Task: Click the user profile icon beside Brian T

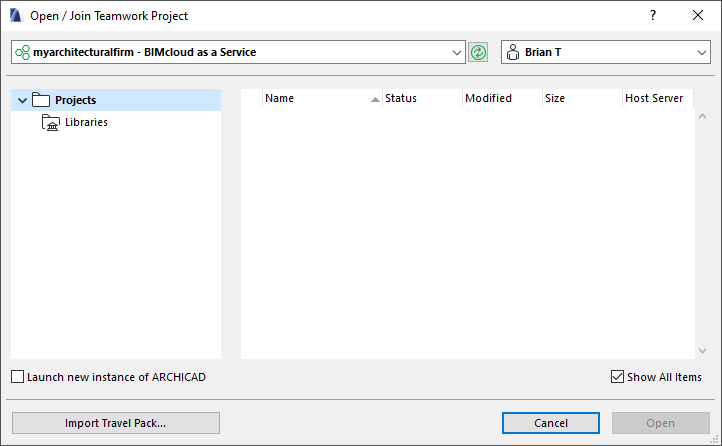Action: [x=512, y=52]
